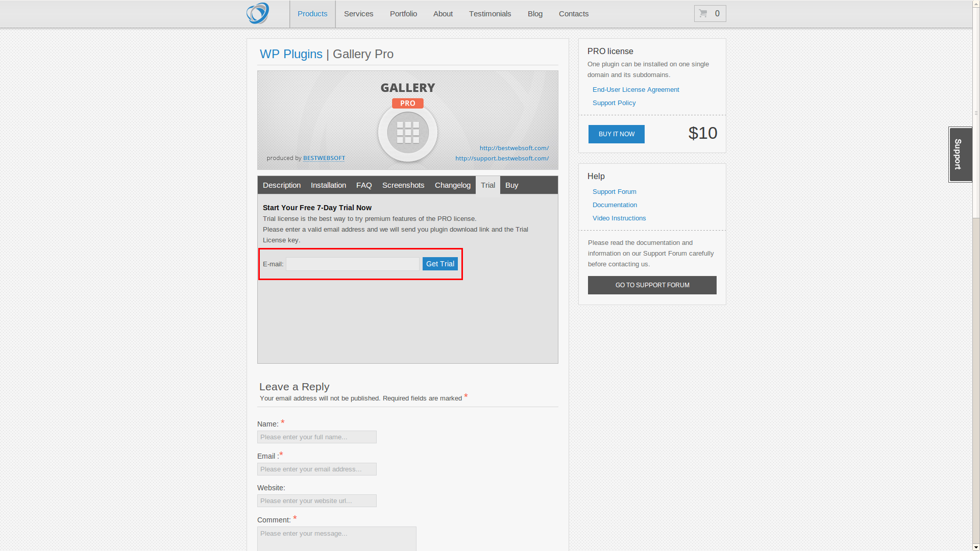Open the Changelog tab
Viewport: 980px width, 551px height.
(452, 185)
